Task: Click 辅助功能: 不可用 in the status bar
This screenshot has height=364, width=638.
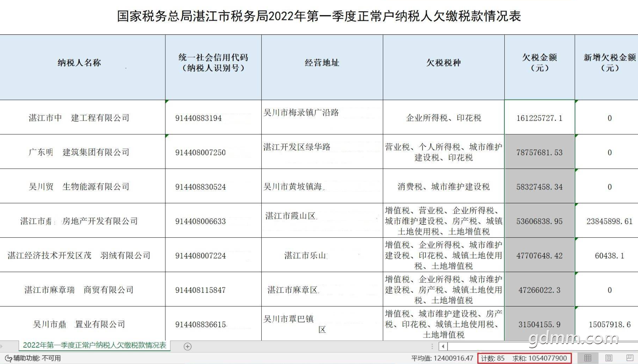Action: click(37, 358)
